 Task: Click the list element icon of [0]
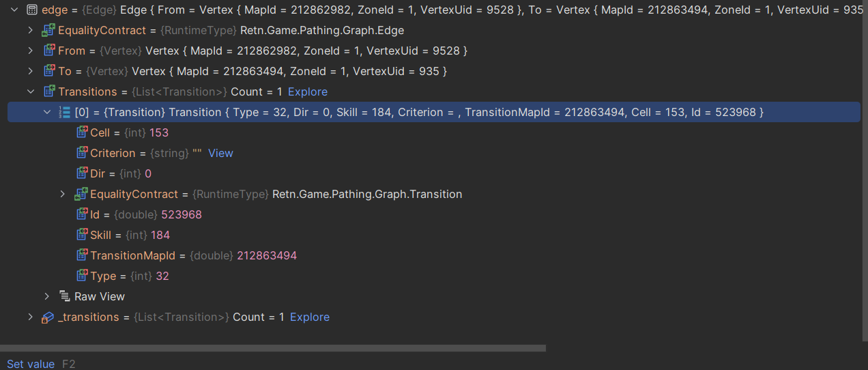click(65, 112)
